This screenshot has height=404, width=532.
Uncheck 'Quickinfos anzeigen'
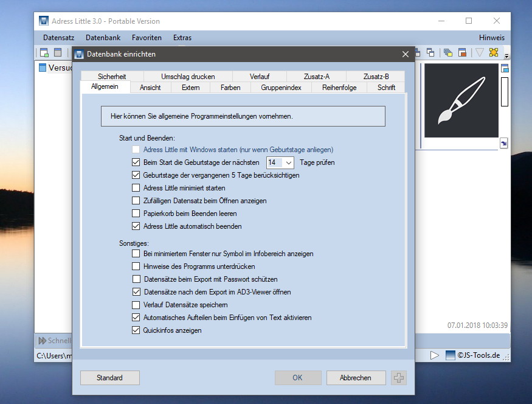[136, 330]
